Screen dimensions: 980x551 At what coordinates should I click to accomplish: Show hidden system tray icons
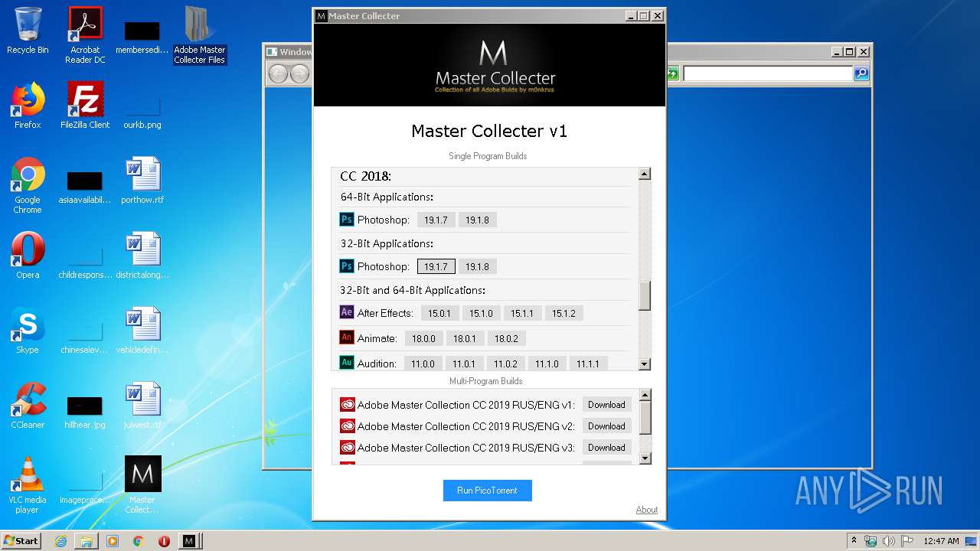(854, 541)
